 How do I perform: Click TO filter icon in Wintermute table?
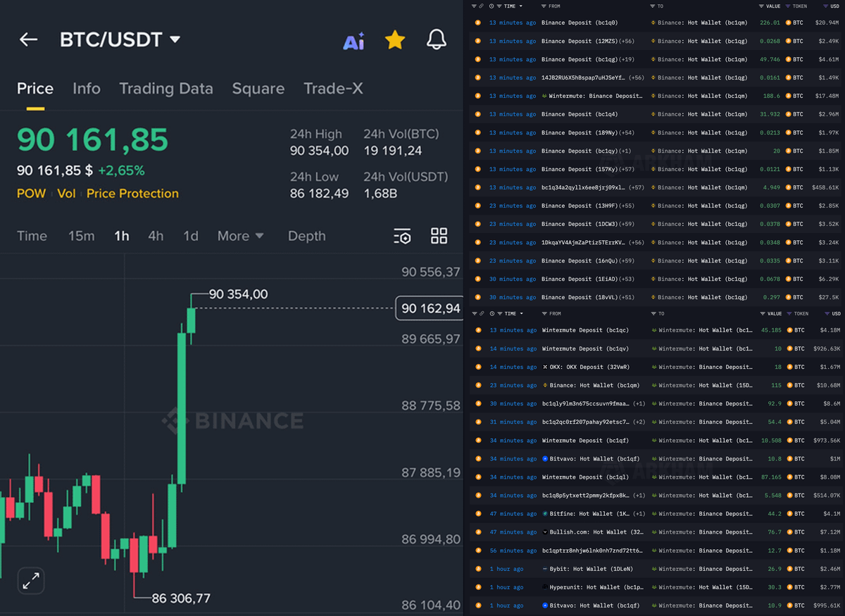(x=653, y=313)
